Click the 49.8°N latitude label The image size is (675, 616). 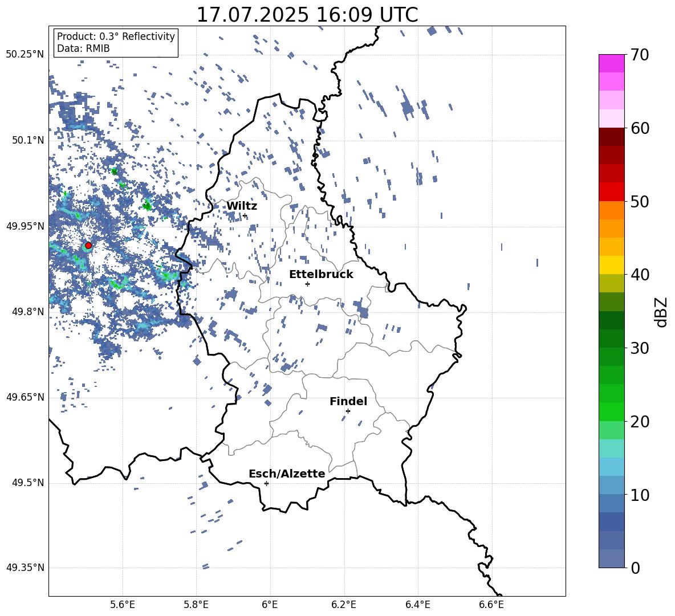tap(28, 312)
